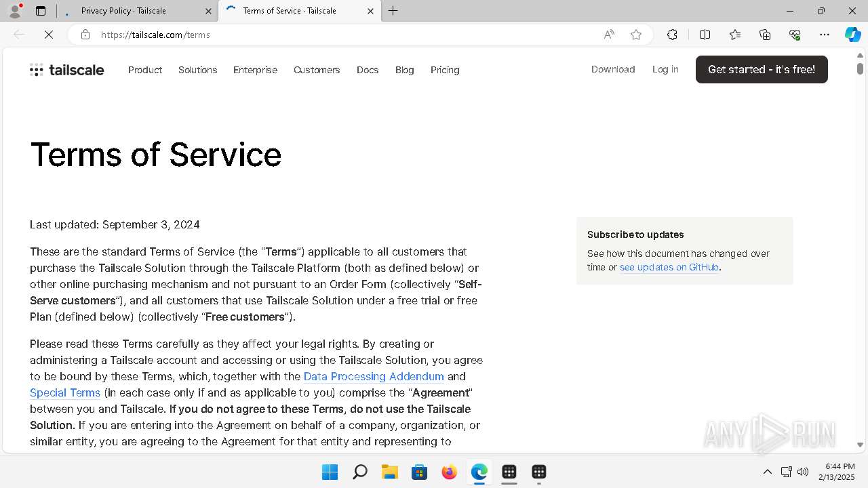
Task: Open the Windows Start menu
Action: (330, 472)
